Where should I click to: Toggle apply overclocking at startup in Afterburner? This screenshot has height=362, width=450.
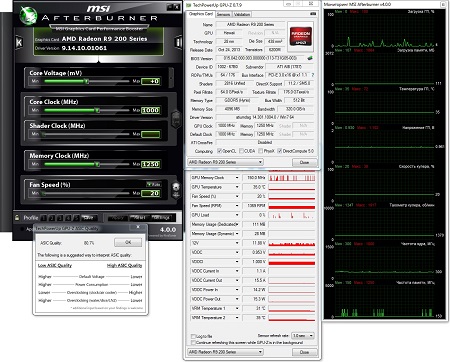pyautogui.click(x=22, y=229)
